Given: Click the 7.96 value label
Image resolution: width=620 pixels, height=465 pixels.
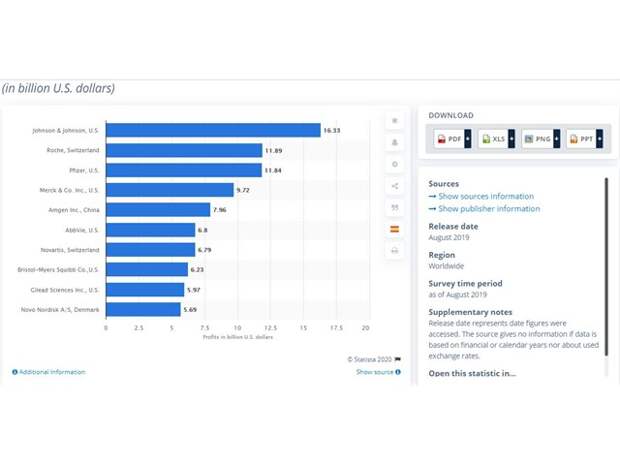Looking at the screenshot, I should point(220,210).
